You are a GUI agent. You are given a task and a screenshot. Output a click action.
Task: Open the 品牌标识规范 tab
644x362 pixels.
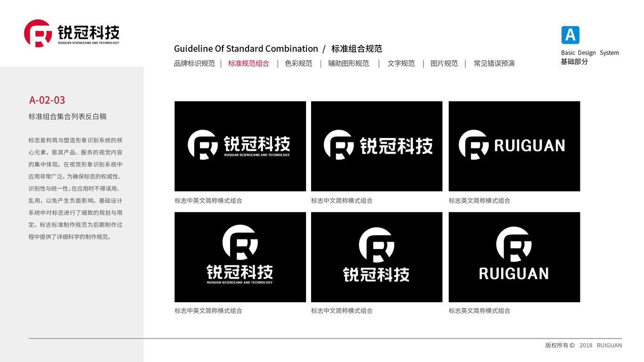pos(194,63)
